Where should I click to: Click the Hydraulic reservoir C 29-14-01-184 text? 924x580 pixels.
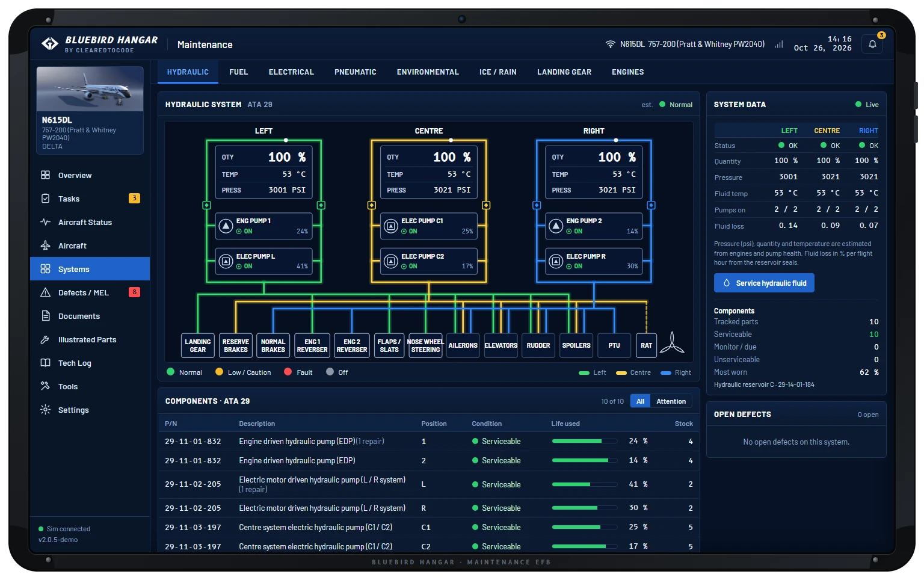pos(764,384)
